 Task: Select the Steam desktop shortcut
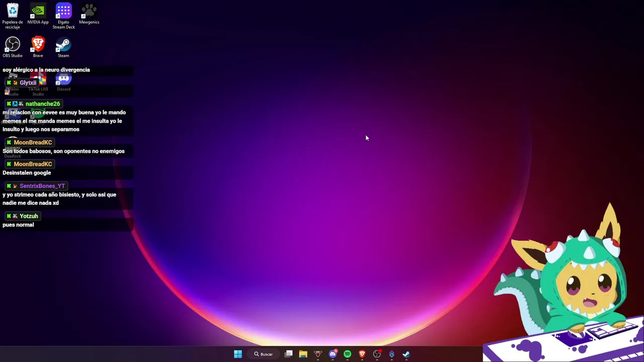[x=63, y=47]
